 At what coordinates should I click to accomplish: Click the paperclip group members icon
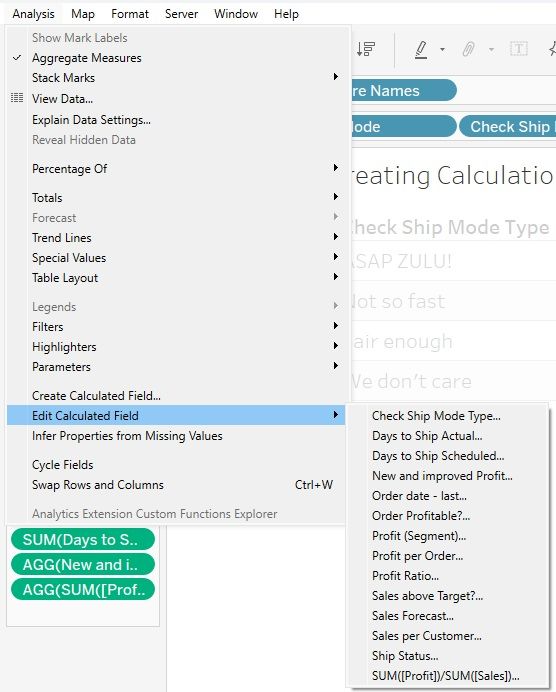pos(469,49)
